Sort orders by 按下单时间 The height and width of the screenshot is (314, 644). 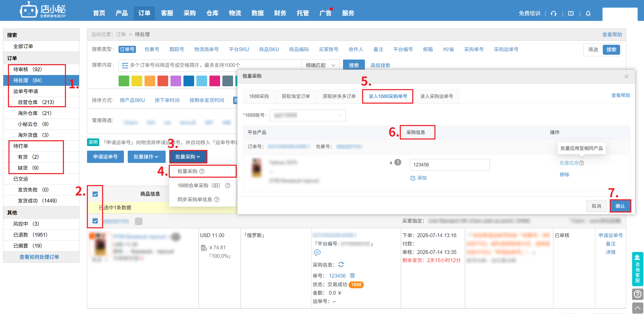[167, 100]
